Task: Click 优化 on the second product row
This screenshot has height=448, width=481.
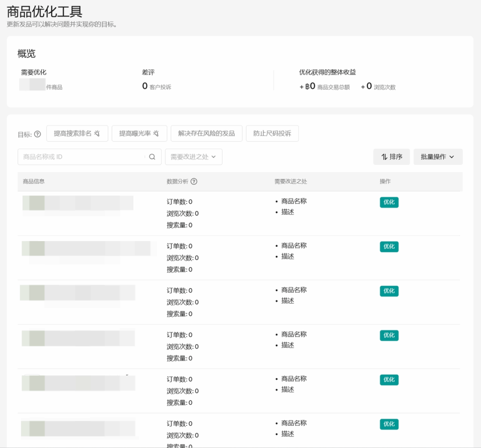Action: (388, 246)
